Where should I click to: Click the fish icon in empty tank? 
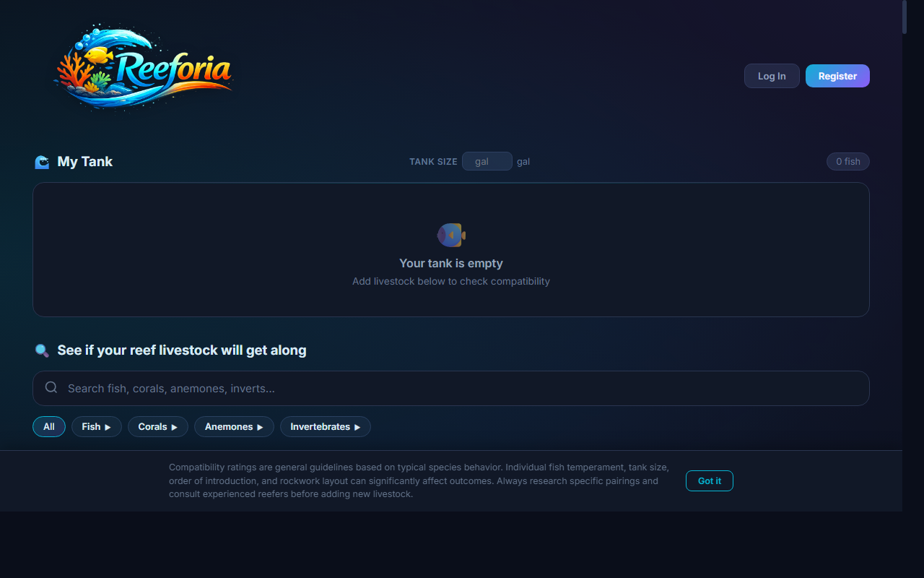451,235
